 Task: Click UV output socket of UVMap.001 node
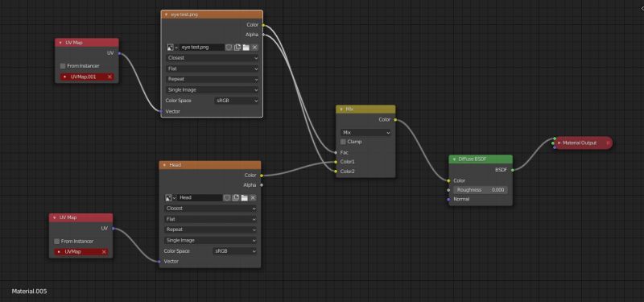(x=119, y=53)
